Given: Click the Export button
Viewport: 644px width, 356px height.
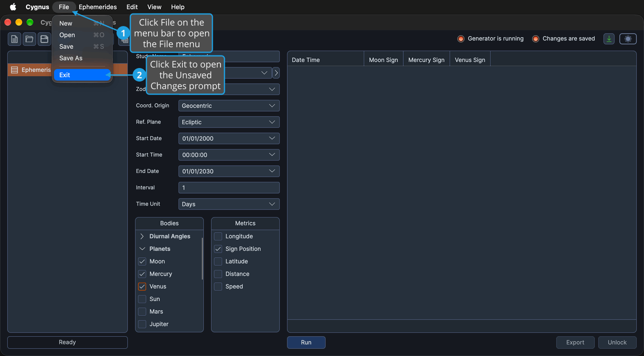Looking at the screenshot, I should (575, 342).
